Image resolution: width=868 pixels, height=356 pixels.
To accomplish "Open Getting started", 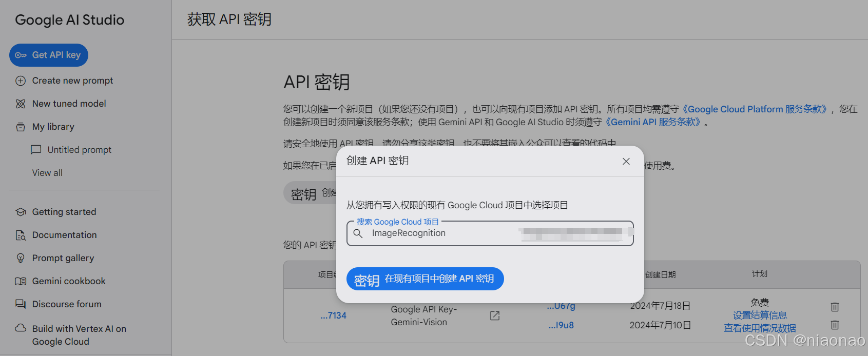I will pyautogui.click(x=64, y=212).
